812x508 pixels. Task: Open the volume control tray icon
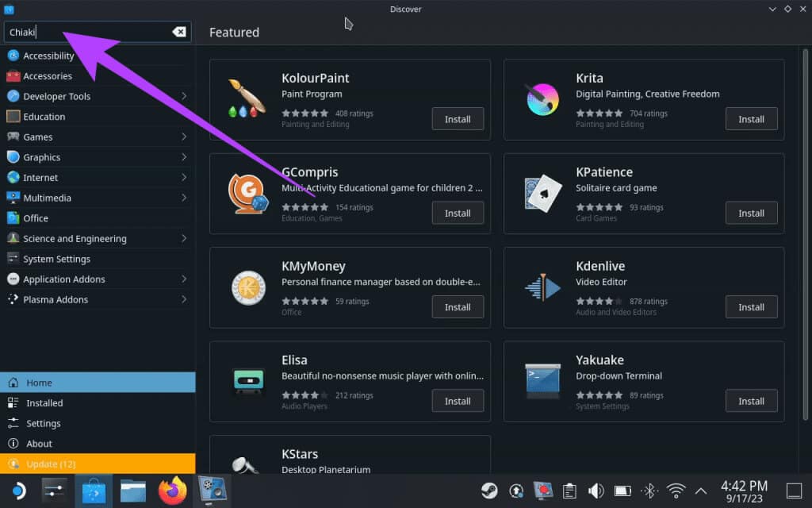596,491
